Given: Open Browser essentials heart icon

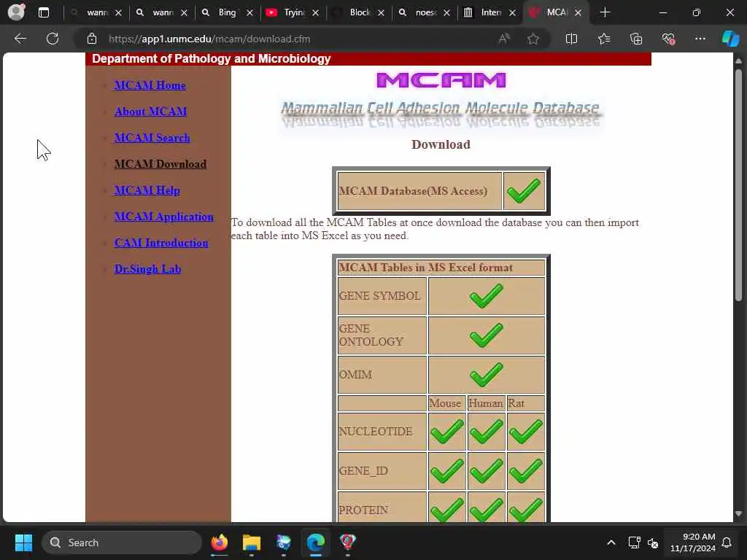Looking at the screenshot, I should [668, 39].
